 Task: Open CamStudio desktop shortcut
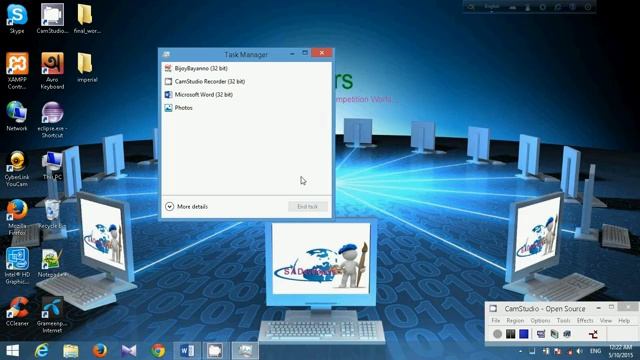(52, 19)
